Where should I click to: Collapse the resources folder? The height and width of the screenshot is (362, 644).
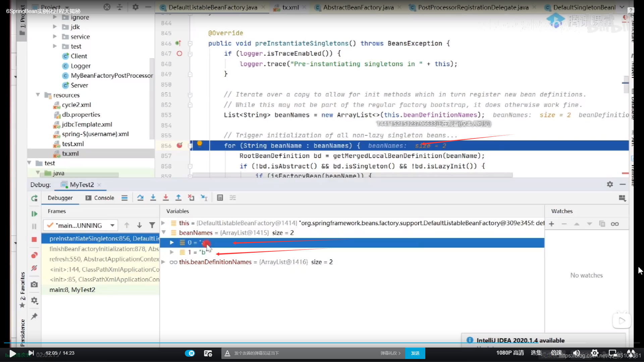38,95
